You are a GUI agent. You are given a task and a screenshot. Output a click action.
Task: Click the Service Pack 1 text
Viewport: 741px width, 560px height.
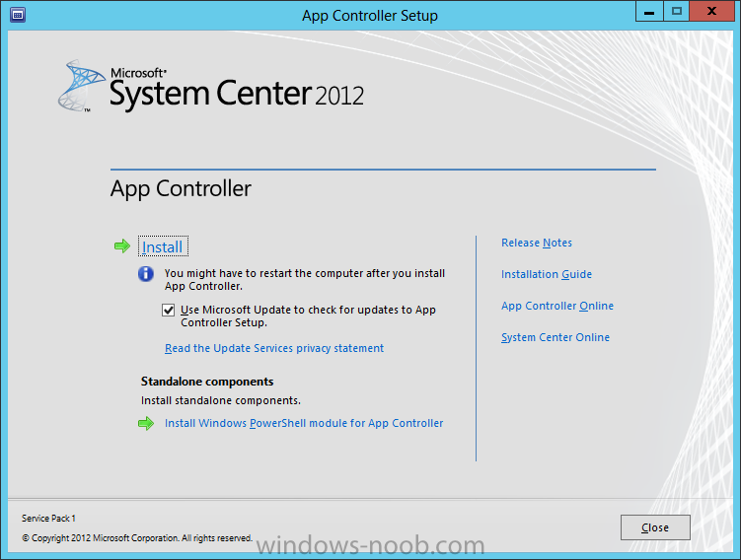tap(48, 519)
